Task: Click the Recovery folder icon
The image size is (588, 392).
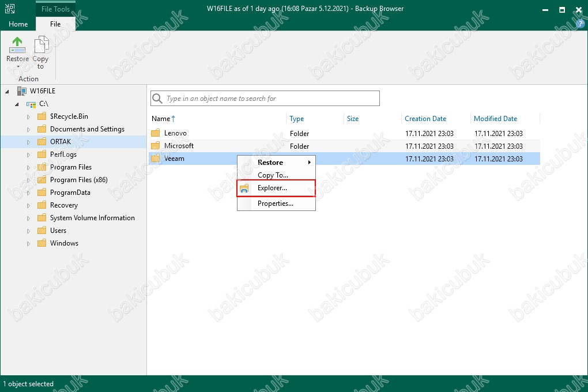Action: pos(42,205)
